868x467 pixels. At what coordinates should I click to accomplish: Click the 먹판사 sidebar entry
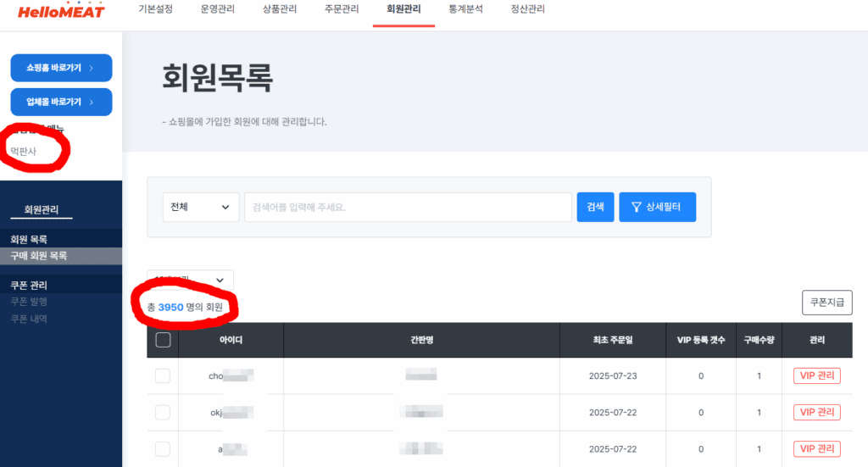click(x=23, y=151)
